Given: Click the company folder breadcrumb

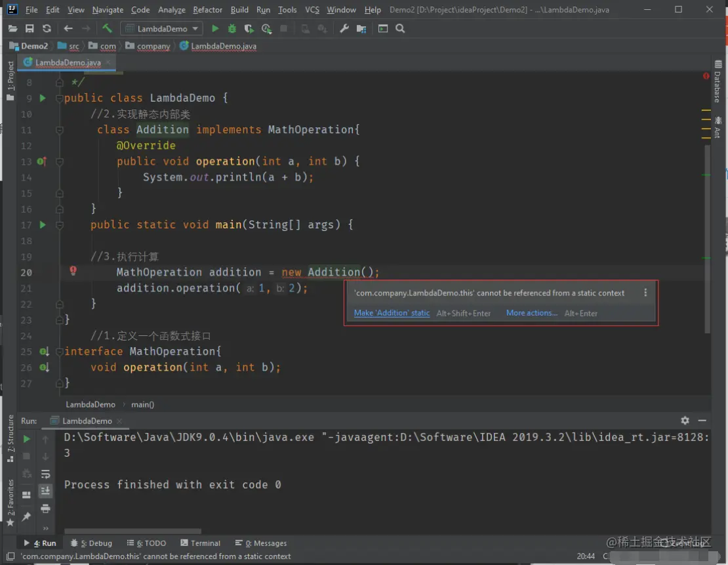Looking at the screenshot, I should 148,46.
